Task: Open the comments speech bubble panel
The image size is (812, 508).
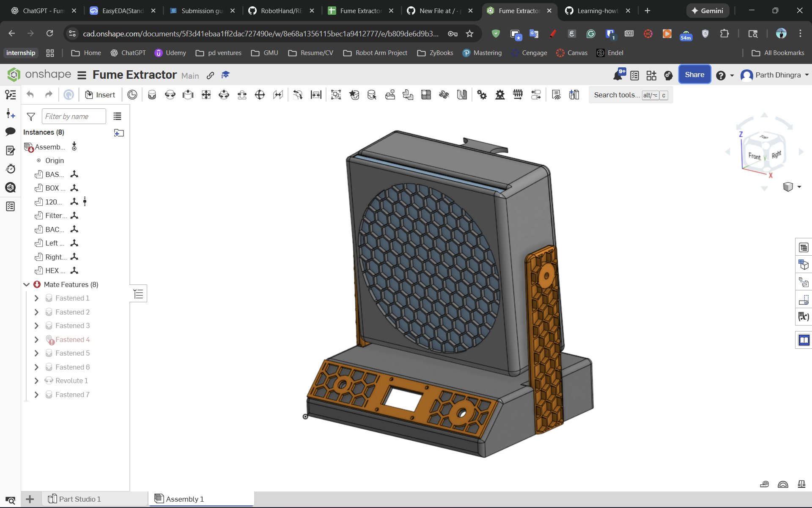Action: click(x=11, y=132)
